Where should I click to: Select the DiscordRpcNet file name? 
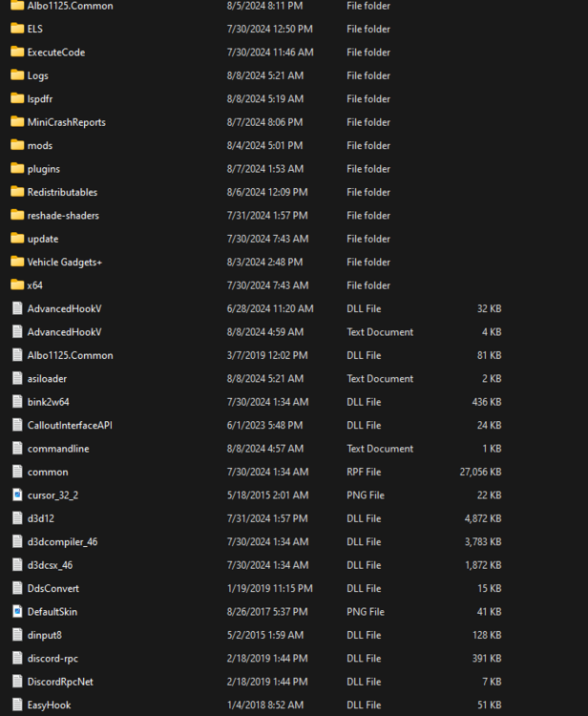(x=60, y=682)
